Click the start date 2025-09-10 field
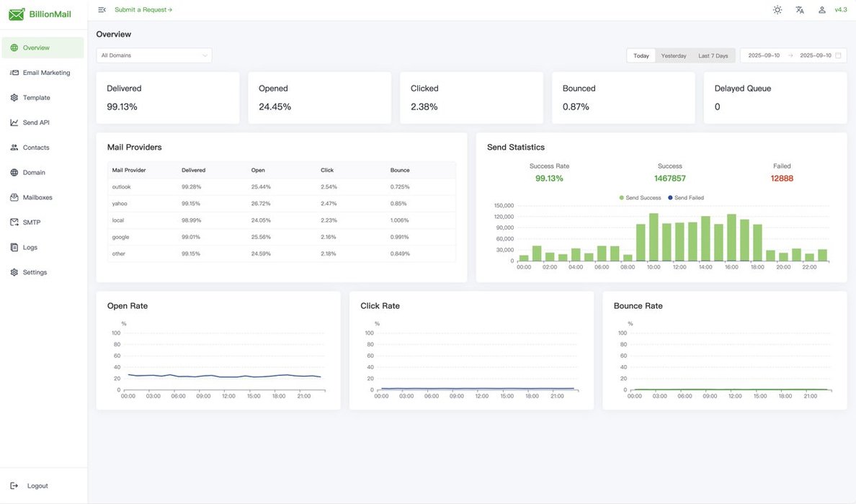Image resolution: width=856 pixels, height=504 pixels. (x=764, y=55)
